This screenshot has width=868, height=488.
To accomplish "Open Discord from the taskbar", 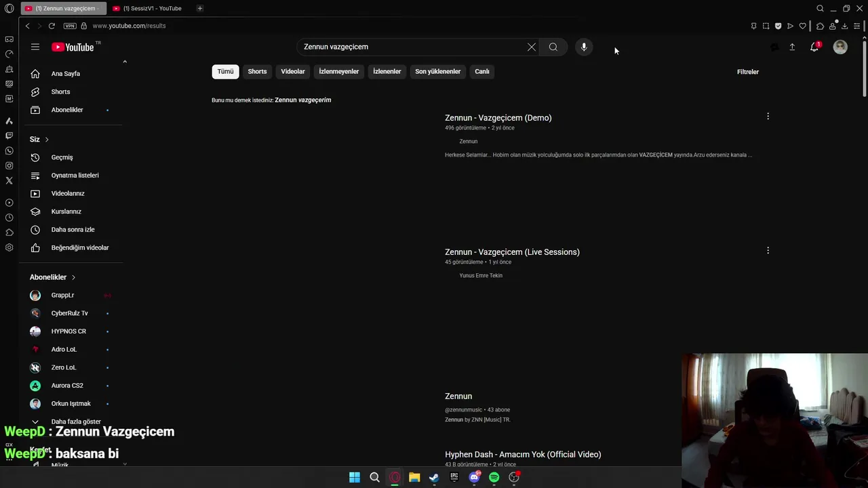I will point(474,477).
